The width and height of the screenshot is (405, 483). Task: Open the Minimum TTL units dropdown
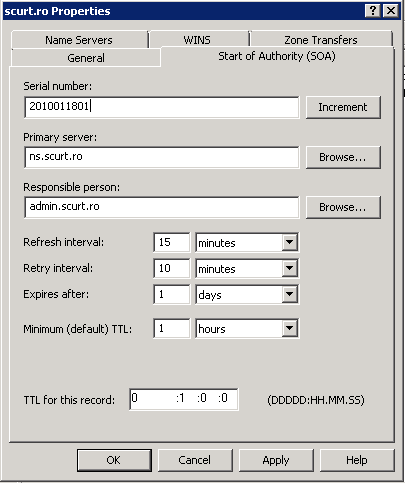289,328
